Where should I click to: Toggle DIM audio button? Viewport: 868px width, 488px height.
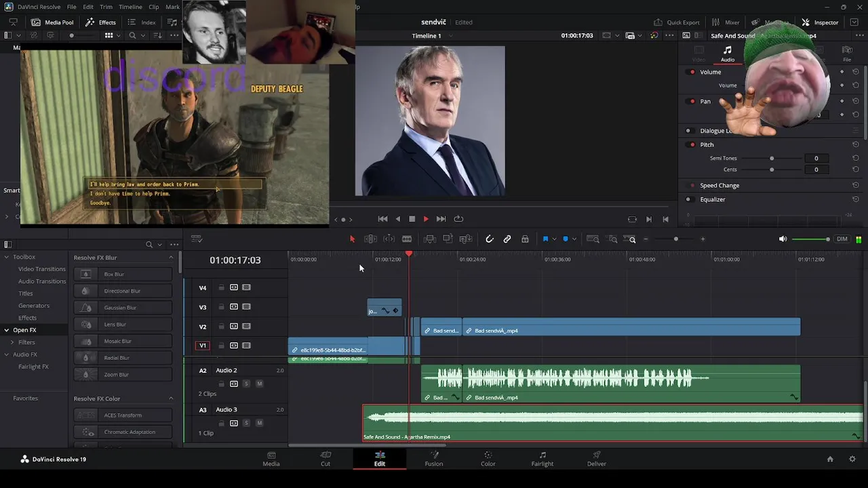tap(842, 239)
